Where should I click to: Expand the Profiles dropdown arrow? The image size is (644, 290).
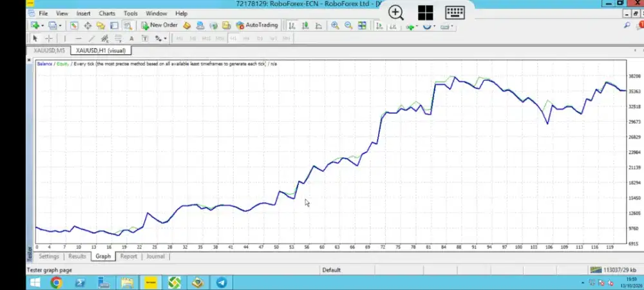(60, 26)
